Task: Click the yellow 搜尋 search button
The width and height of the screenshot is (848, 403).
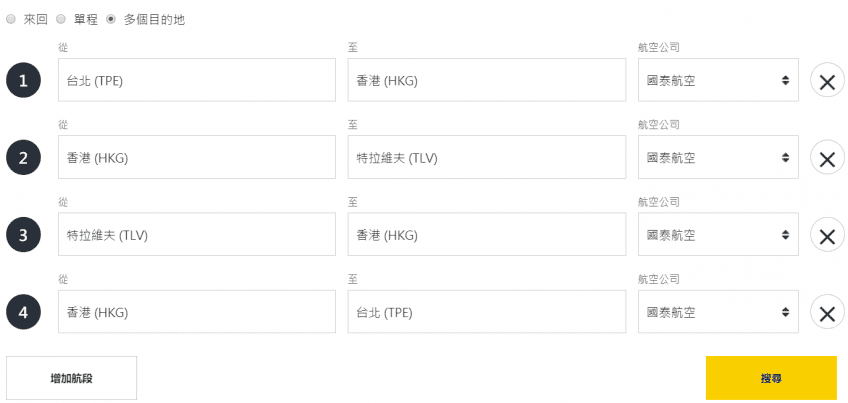Action: pyautogui.click(x=771, y=378)
